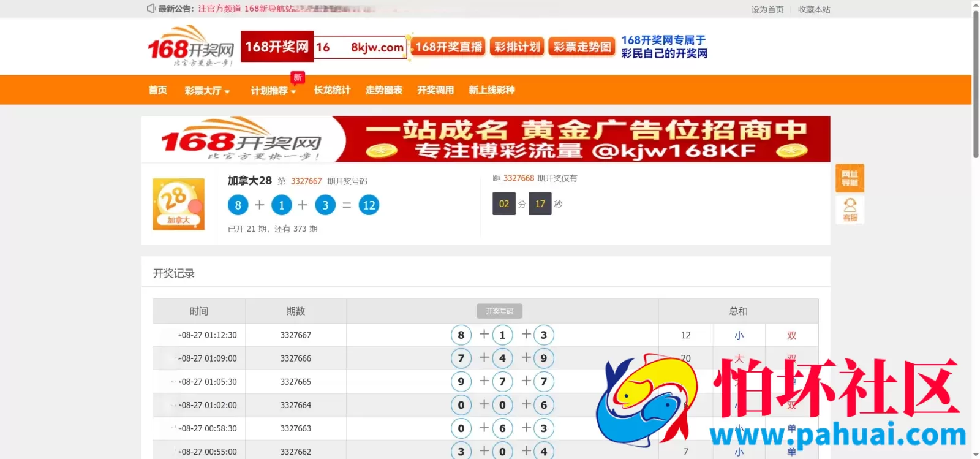The image size is (980, 459).
Task: Click the 黄金广告位招商中 banner ad
Action: (486, 139)
